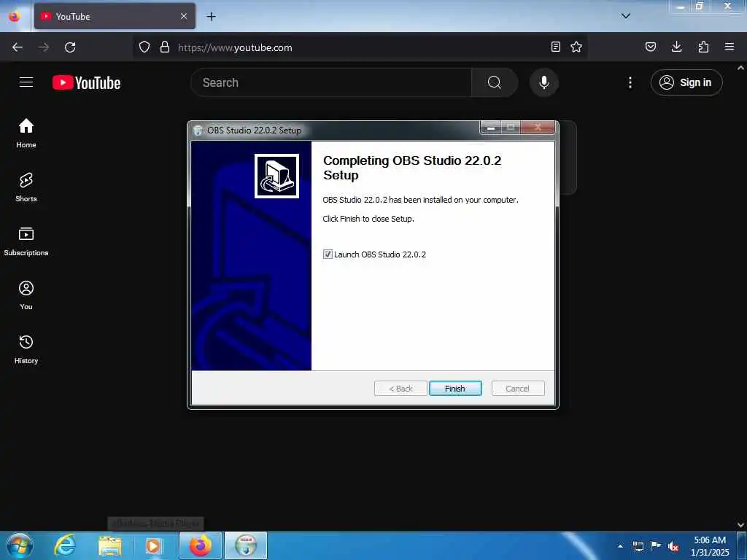747x560 pixels.
Task: Go back in Firefox
Action: 18,47
